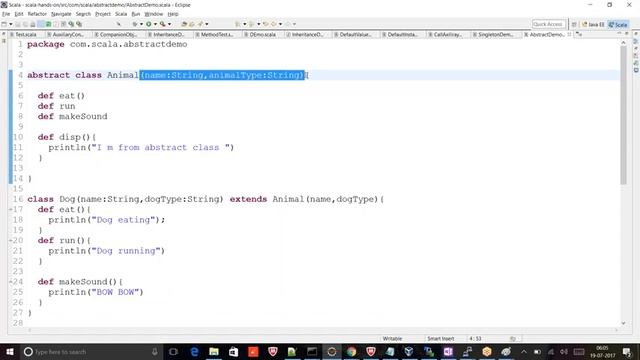This screenshot has width=640, height=360.
Task: Switch to the DefaultInsta... editor tab
Action: click(401, 35)
